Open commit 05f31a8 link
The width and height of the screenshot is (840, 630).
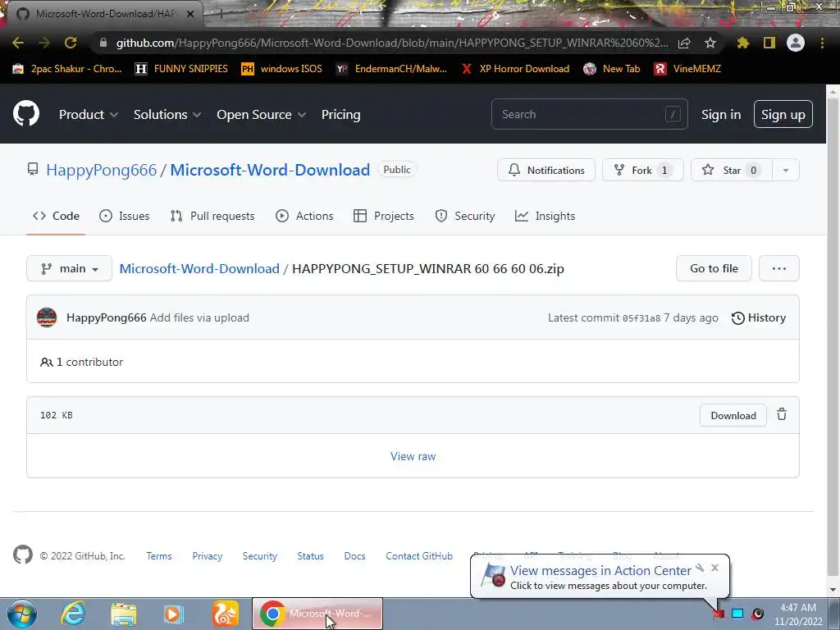coord(641,318)
